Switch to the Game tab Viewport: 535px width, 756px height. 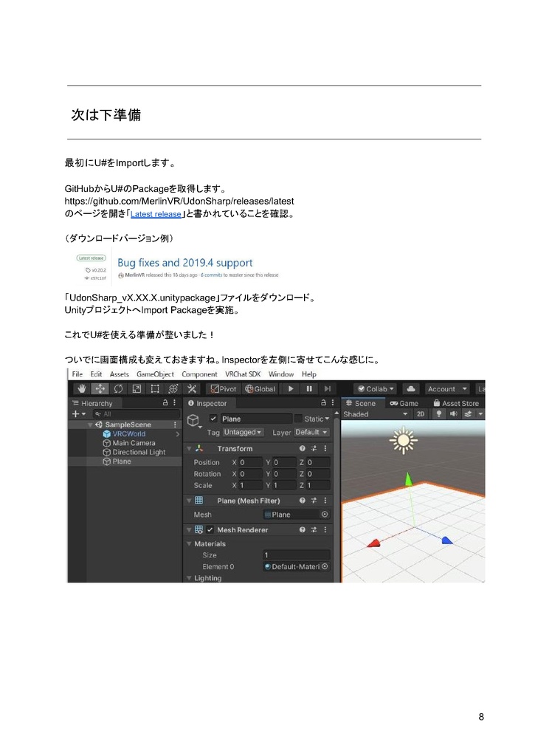point(404,403)
